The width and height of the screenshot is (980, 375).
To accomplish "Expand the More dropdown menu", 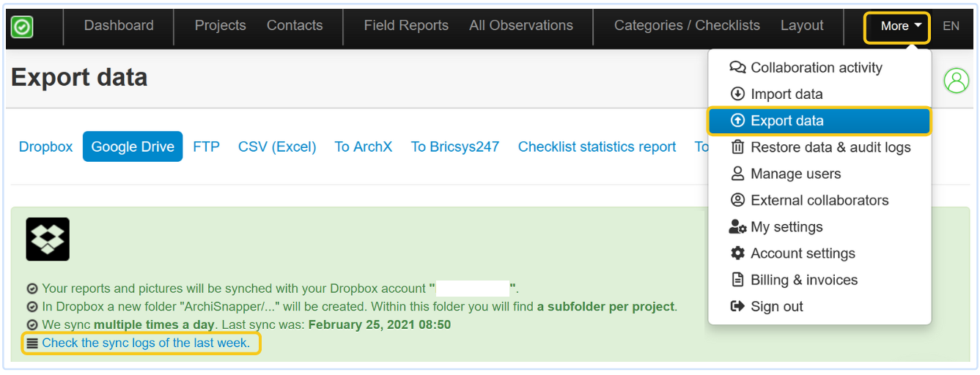I will pyautogui.click(x=896, y=26).
